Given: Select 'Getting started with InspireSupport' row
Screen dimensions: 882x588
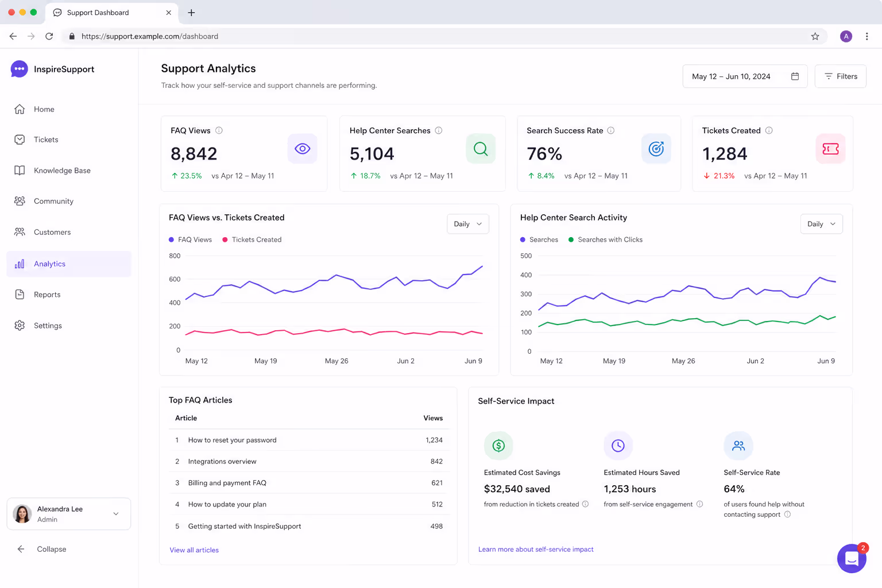Looking at the screenshot, I should 309,526.
